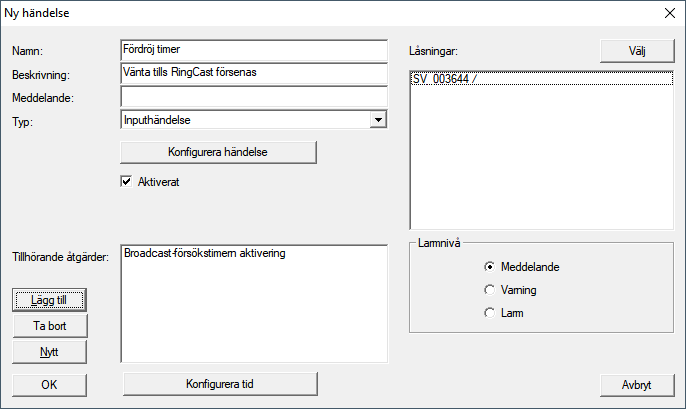
Task: Expand the Typ dropdown arrow
Action: tap(377, 120)
